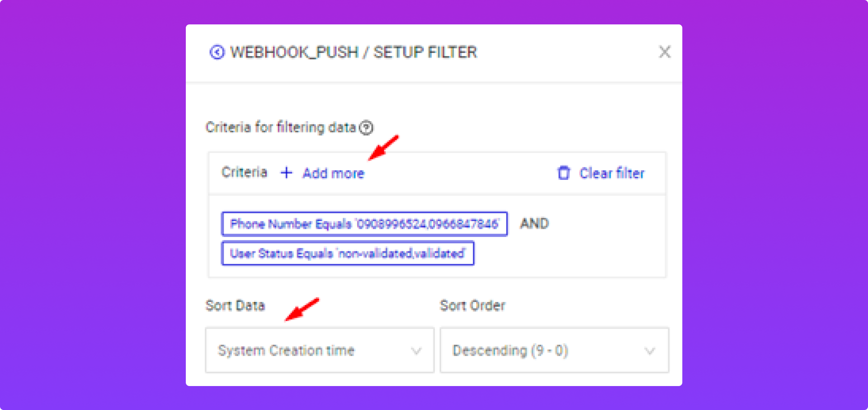Click the SETUP FILTER title text
The width and height of the screenshot is (868, 410).
(x=425, y=52)
